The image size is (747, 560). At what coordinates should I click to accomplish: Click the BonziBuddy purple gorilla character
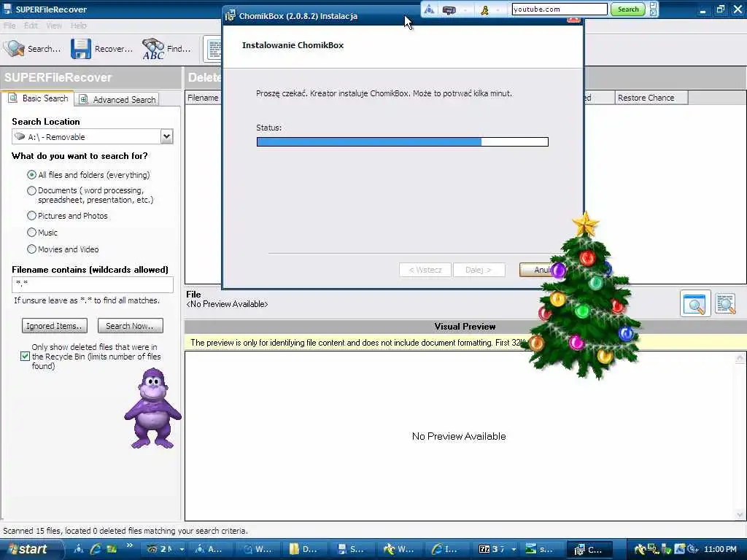point(152,408)
